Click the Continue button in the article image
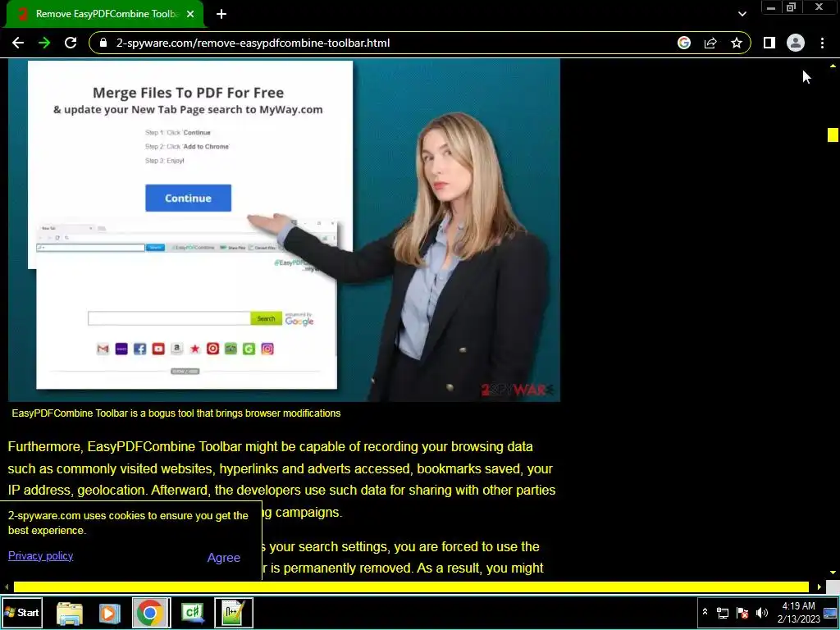 pyautogui.click(x=188, y=198)
